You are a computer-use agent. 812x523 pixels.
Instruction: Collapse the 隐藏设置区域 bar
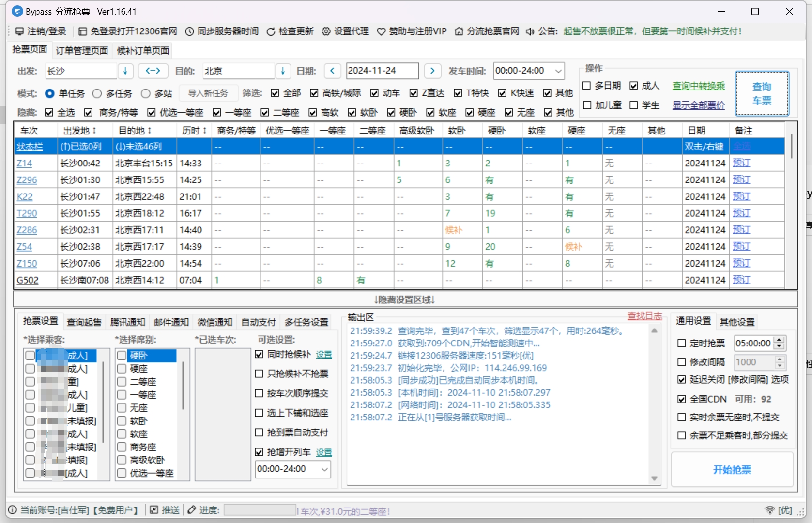pyautogui.click(x=405, y=299)
